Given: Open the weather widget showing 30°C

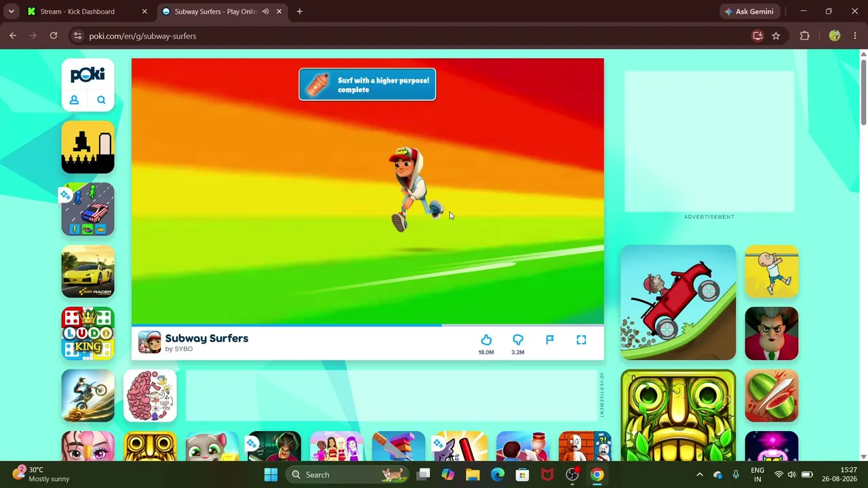Looking at the screenshot, I should [42, 474].
